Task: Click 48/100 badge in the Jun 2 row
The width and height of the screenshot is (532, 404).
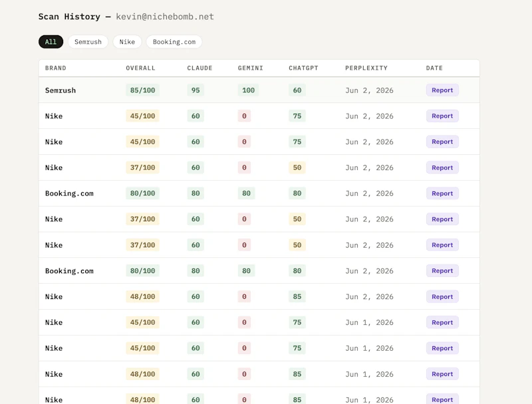Action: [142, 296]
